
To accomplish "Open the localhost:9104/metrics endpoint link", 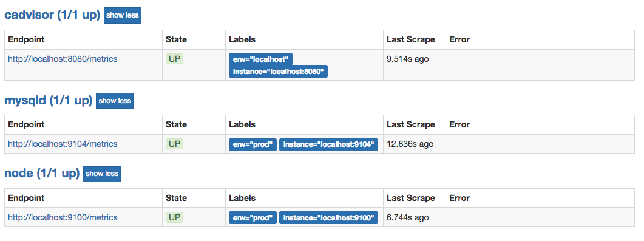I will click(63, 144).
